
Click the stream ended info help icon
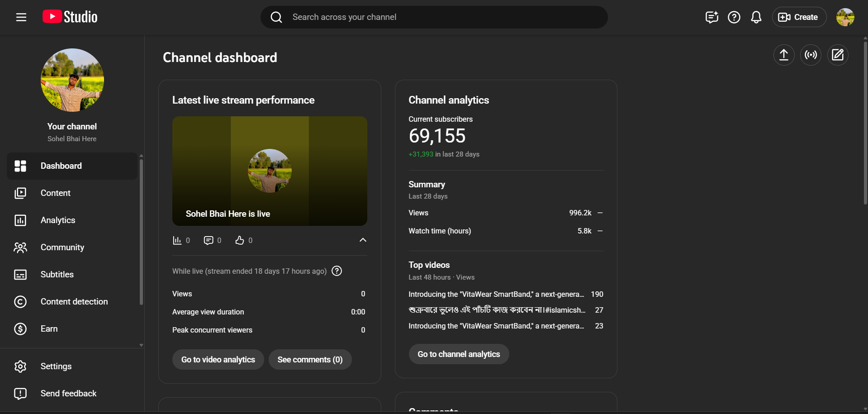(x=337, y=271)
